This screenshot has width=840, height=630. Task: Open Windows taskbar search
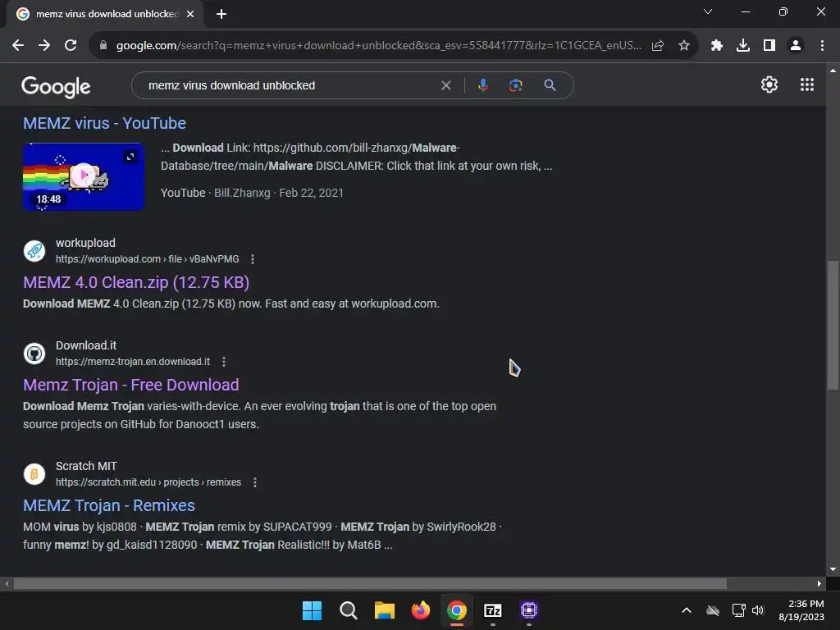[x=348, y=610]
